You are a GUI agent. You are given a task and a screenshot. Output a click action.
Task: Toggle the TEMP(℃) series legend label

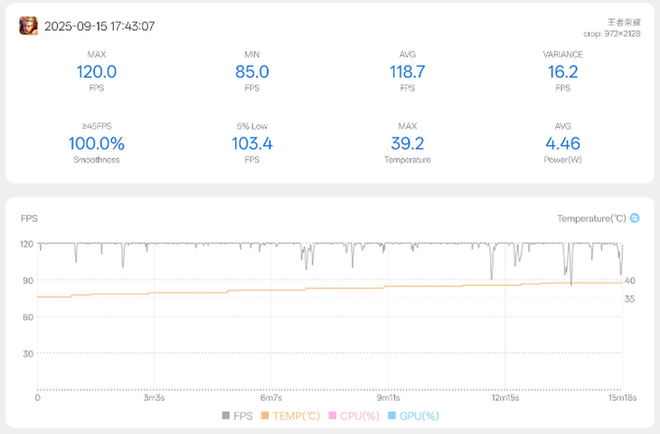pos(297,415)
